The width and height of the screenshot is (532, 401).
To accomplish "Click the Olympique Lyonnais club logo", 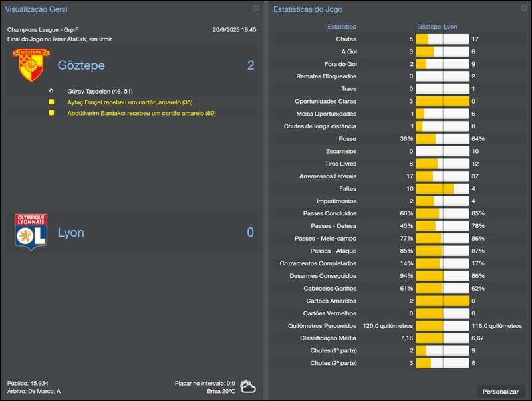I will click(x=31, y=232).
